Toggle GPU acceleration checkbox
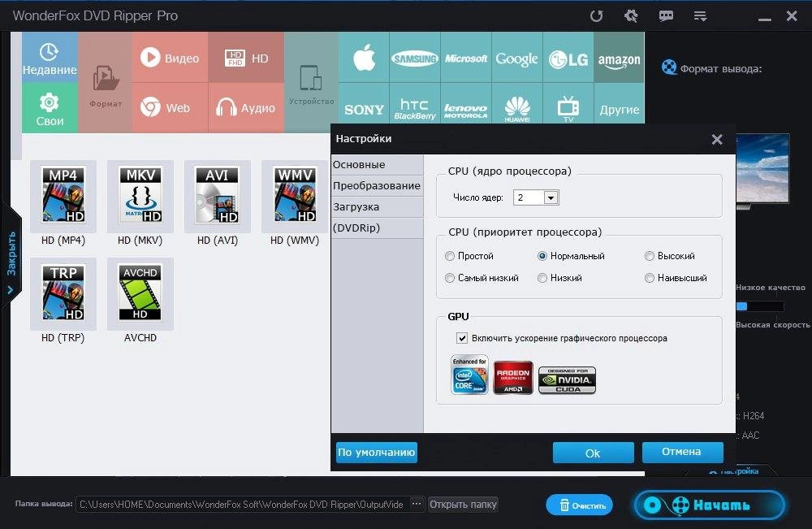This screenshot has height=529, width=812. pyautogui.click(x=462, y=338)
